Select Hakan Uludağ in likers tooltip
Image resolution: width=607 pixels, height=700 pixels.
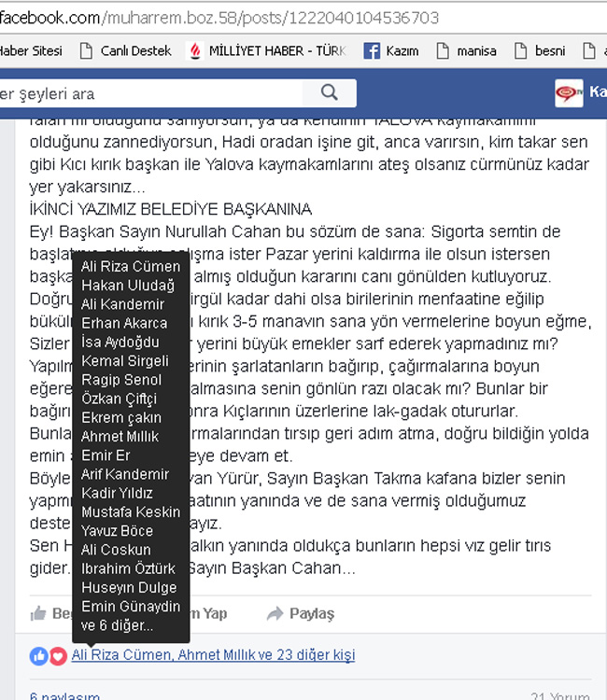128,286
